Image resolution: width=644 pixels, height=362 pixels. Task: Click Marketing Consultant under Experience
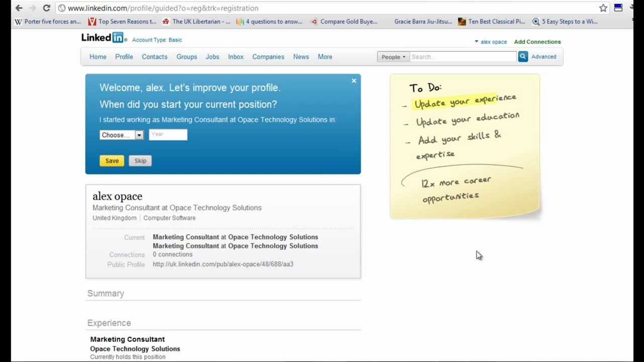127,339
